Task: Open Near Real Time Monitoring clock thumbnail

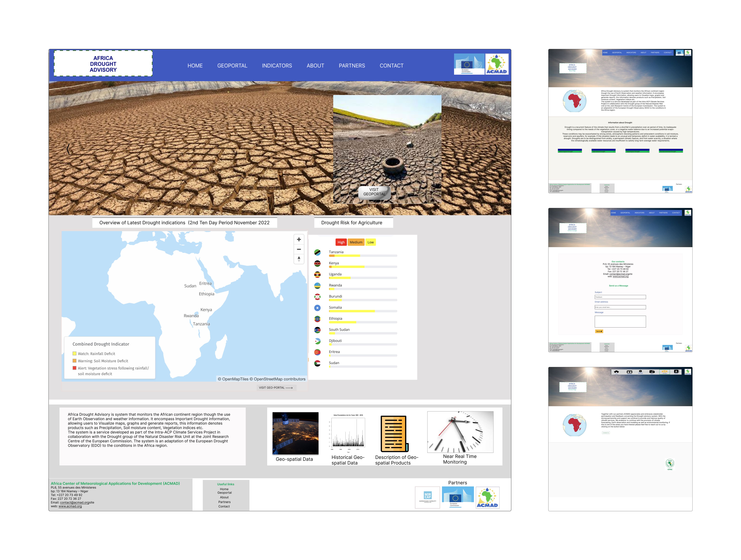Action: pos(460,432)
